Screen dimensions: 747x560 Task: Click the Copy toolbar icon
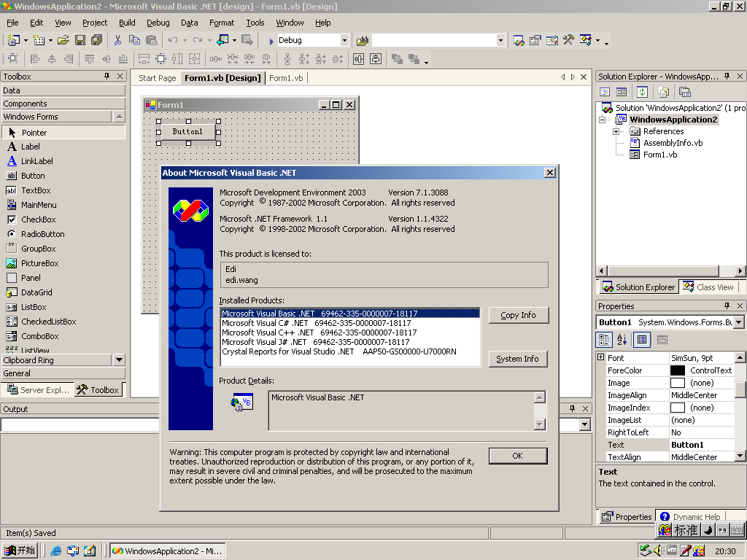point(135,41)
